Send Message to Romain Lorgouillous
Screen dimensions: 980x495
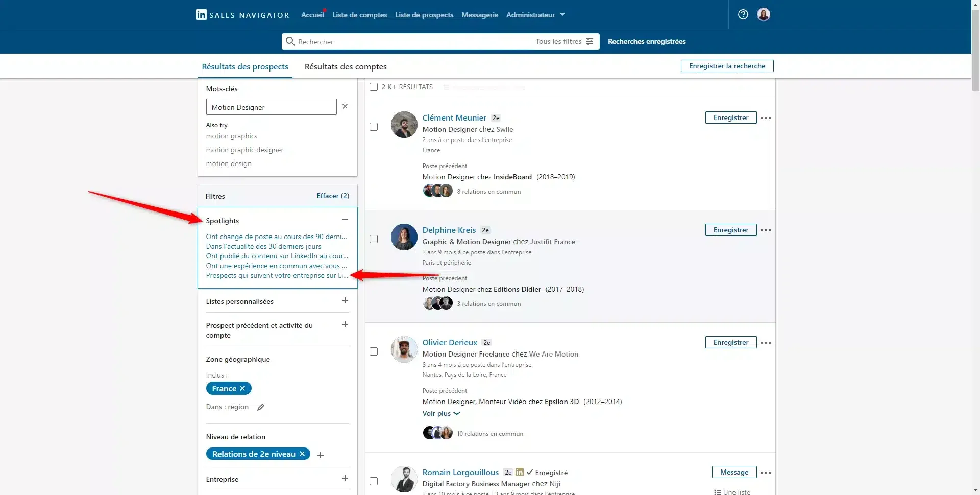pyautogui.click(x=734, y=472)
